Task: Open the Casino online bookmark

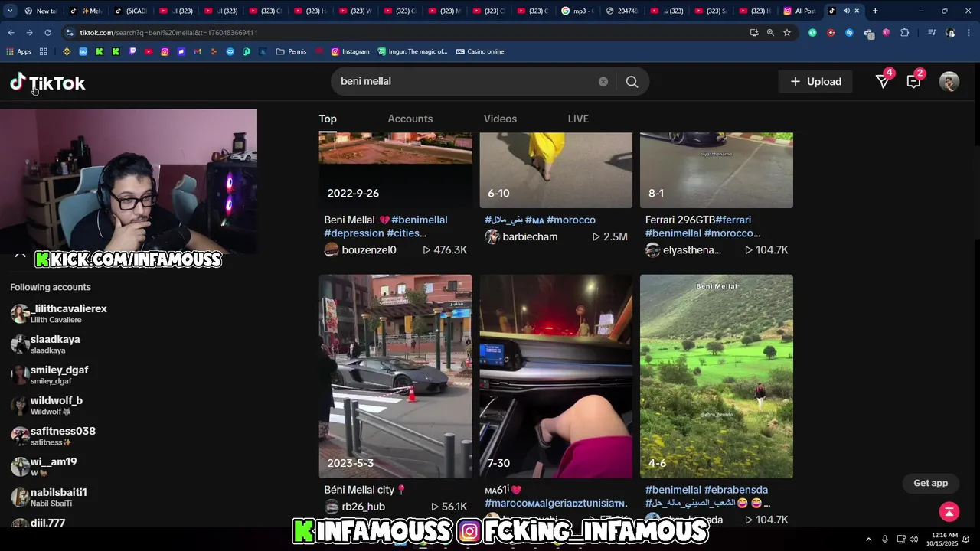Action: (480, 51)
